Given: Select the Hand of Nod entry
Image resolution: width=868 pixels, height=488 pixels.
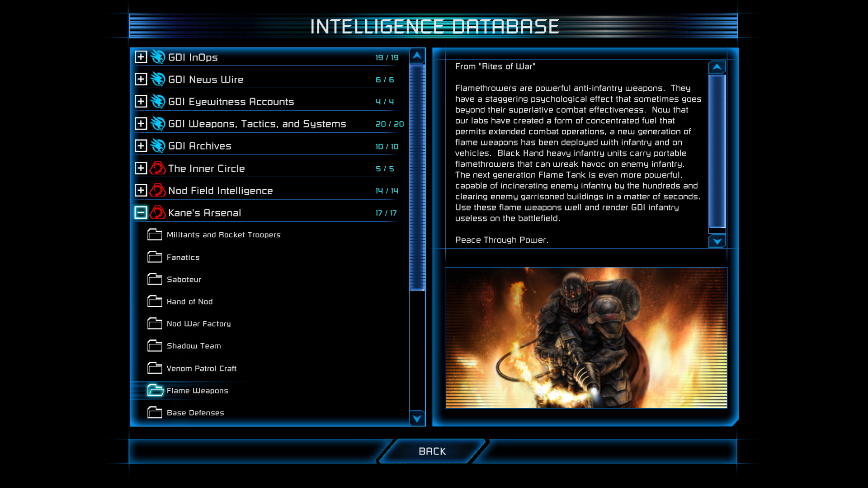Looking at the screenshot, I should pyautogui.click(x=189, y=301).
